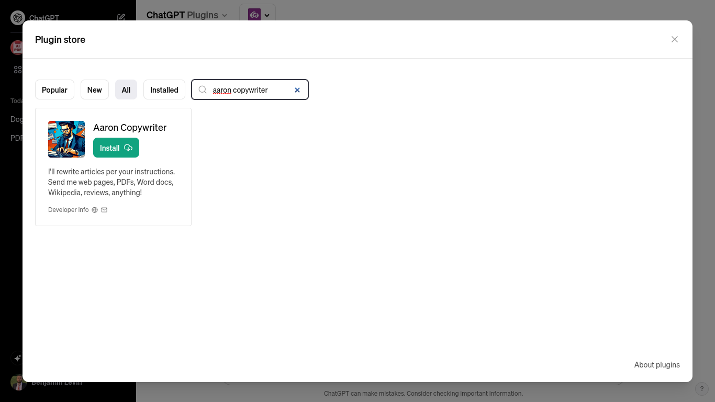Click the search magnifier icon
The image size is (715, 402).
coord(202,90)
